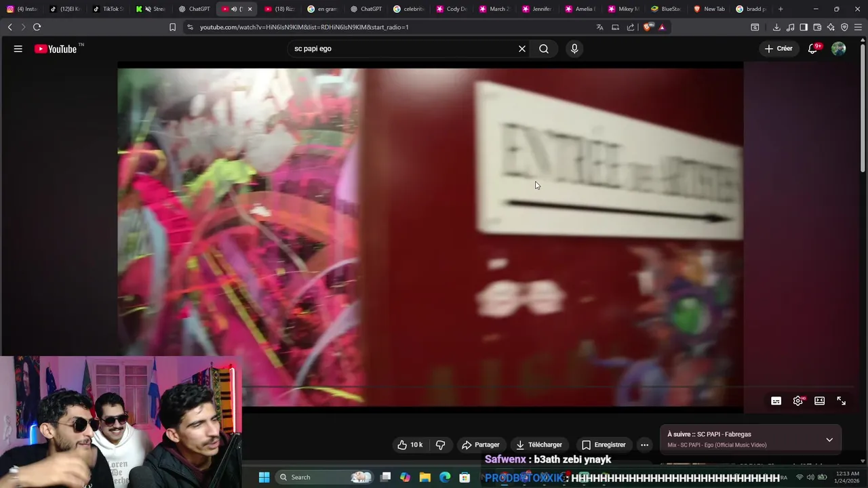
Task: Translate this page from the address bar
Action: tap(599, 27)
